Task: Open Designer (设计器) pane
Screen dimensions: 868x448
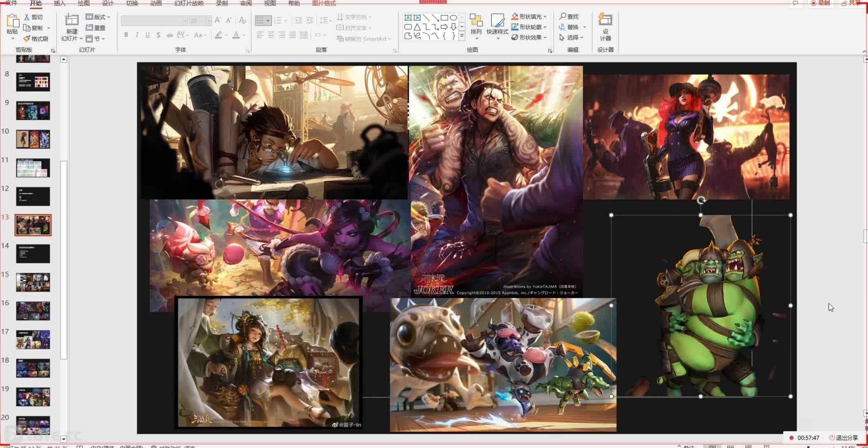Action: (605, 27)
